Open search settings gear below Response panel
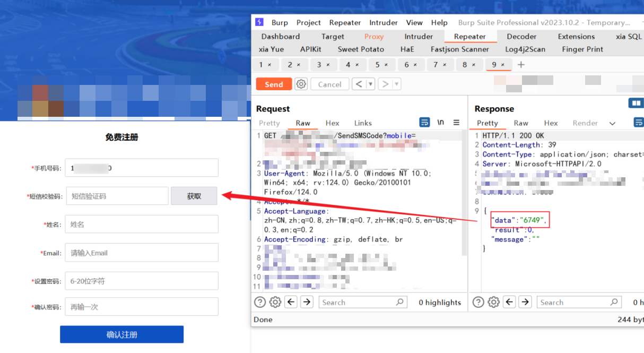The image size is (644, 353). (493, 302)
